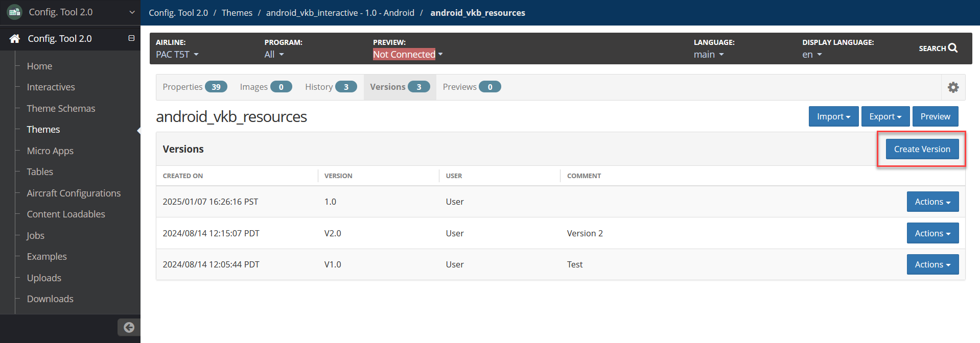Click the Config. Tool logo icon
Viewport: 980px width, 343px height.
point(15,12)
